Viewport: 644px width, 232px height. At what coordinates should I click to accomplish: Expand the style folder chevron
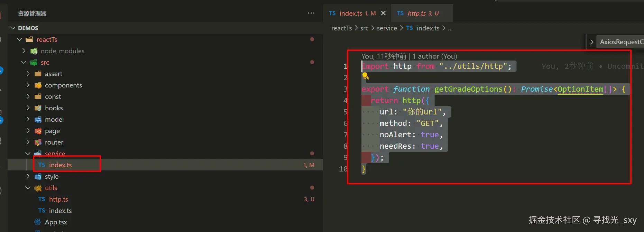(28, 176)
